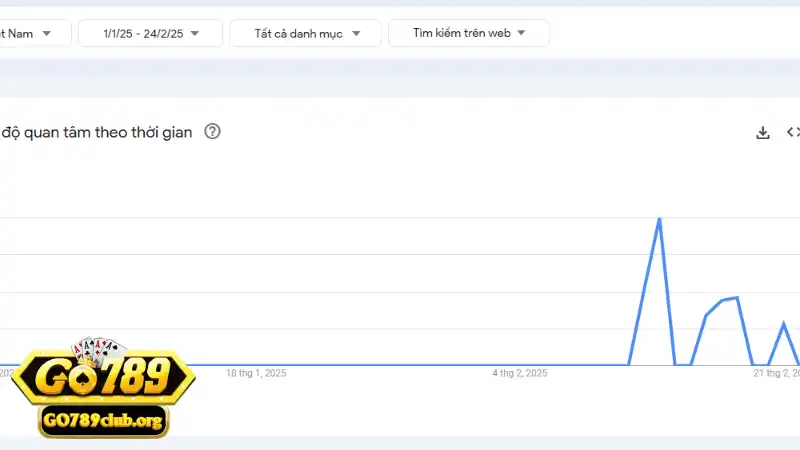Expand the 1/1/25 - 24/2/25 date range
The height and width of the screenshot is (450, 800).
pyautogui.click(x=150, y=33)
